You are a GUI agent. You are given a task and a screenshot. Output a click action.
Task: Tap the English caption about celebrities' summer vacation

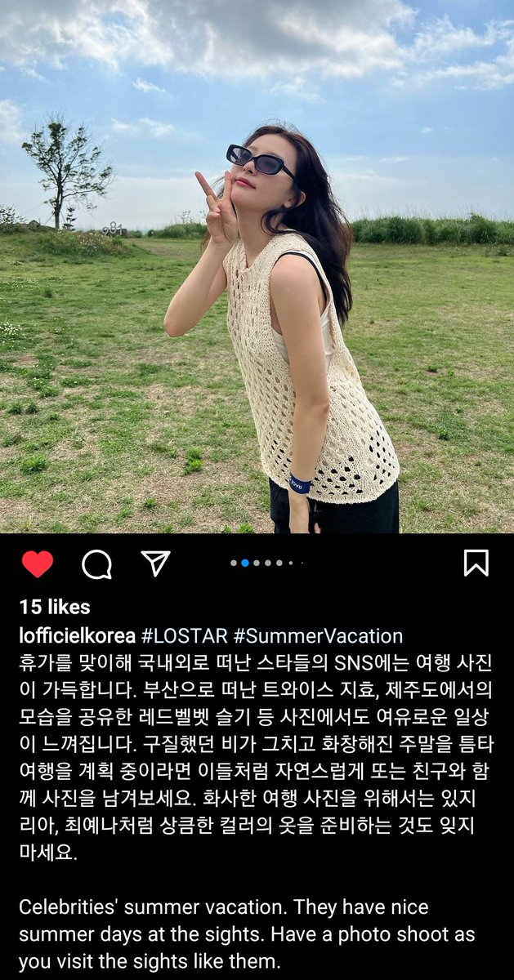(x=247, y=935)
